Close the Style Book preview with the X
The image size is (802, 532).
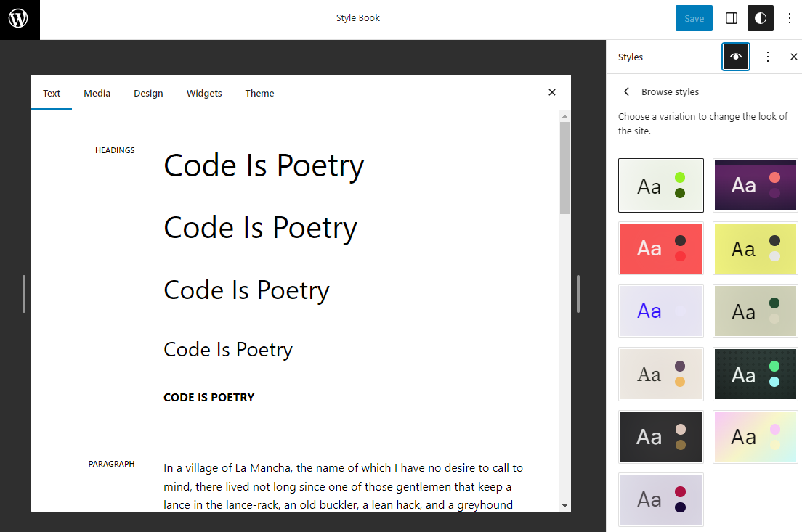coord(552,92)
